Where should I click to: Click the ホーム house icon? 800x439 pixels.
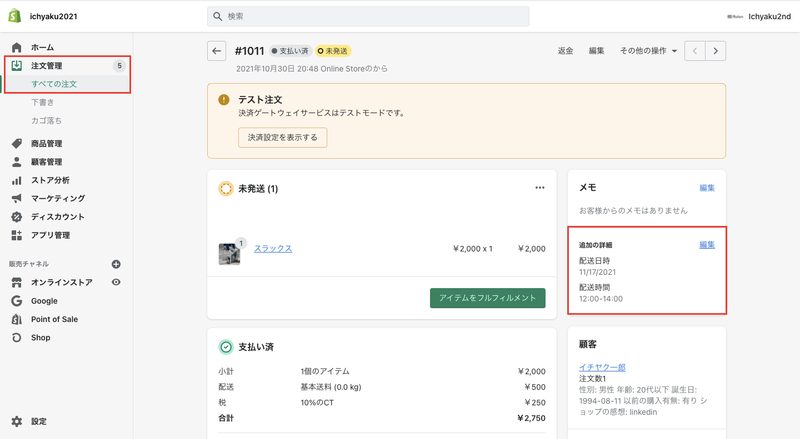click(x=16, y=47)
